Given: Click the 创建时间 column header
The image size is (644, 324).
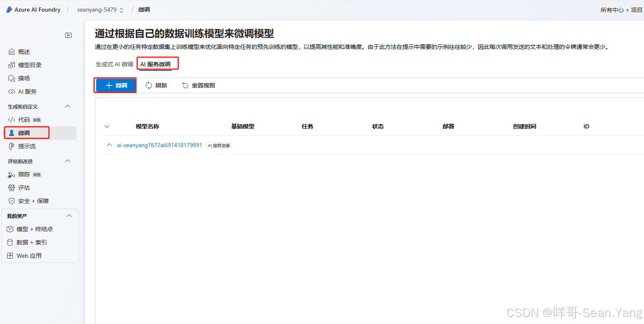Looking at the screenshot, I should [x=525, y=126].
